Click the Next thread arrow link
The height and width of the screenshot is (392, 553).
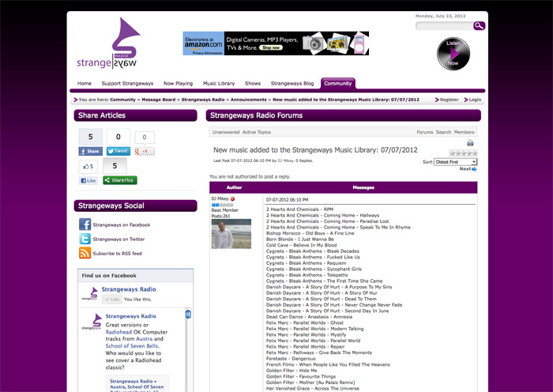coord(468,168)
